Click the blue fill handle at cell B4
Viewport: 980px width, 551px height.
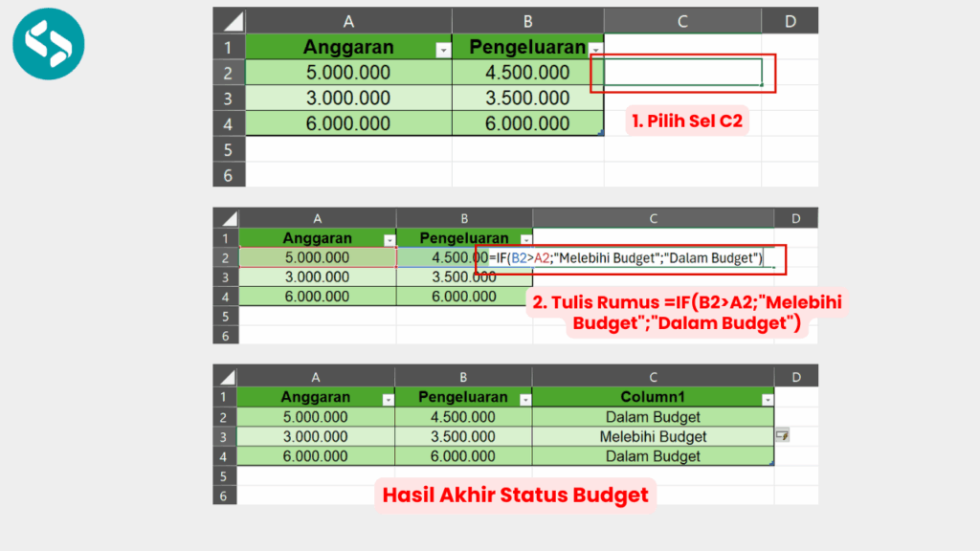(x=601, y=132)
